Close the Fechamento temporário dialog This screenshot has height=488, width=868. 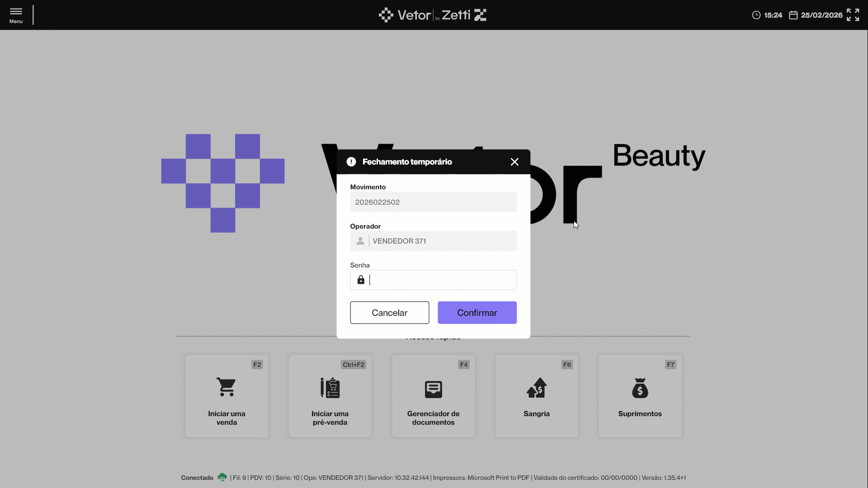(x=514, y=162)
